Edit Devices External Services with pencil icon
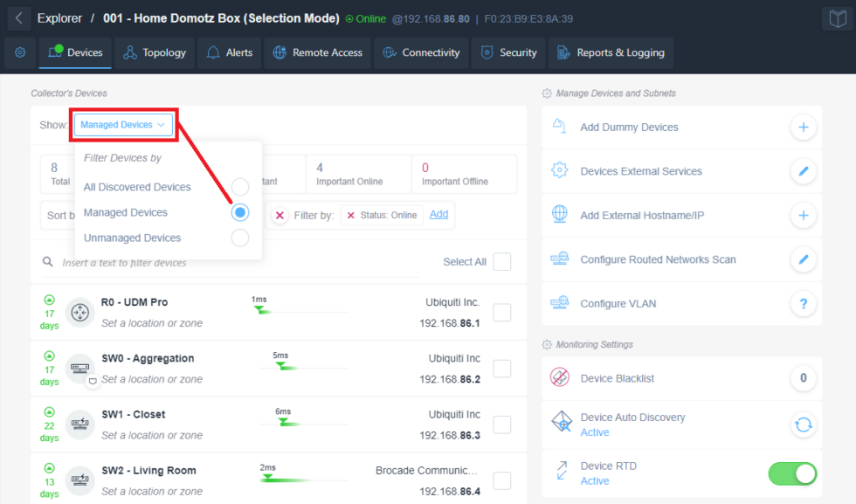The height and width of the screenshot is (504, 856). [x=803, y=171]
